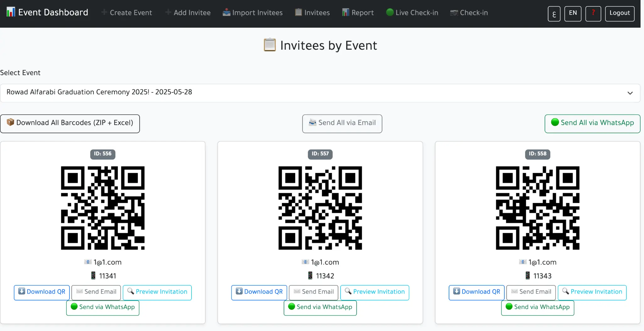Image resolution: width=644 pixels, height=331 pixels.
Task: Click the Arabic language switch button
Action: pos(554,14)
